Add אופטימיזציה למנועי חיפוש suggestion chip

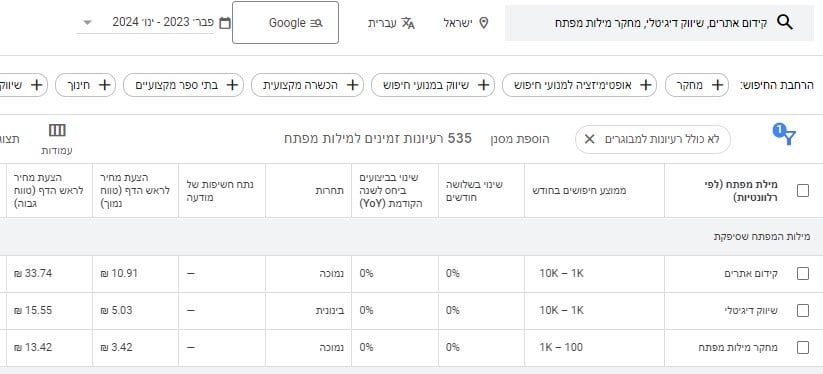click(x=579, y=85)
